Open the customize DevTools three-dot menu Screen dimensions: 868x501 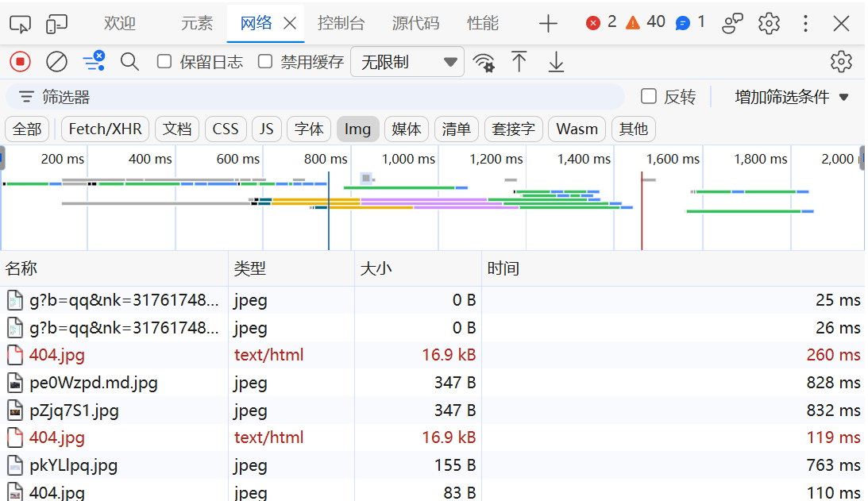coord(805,23)
